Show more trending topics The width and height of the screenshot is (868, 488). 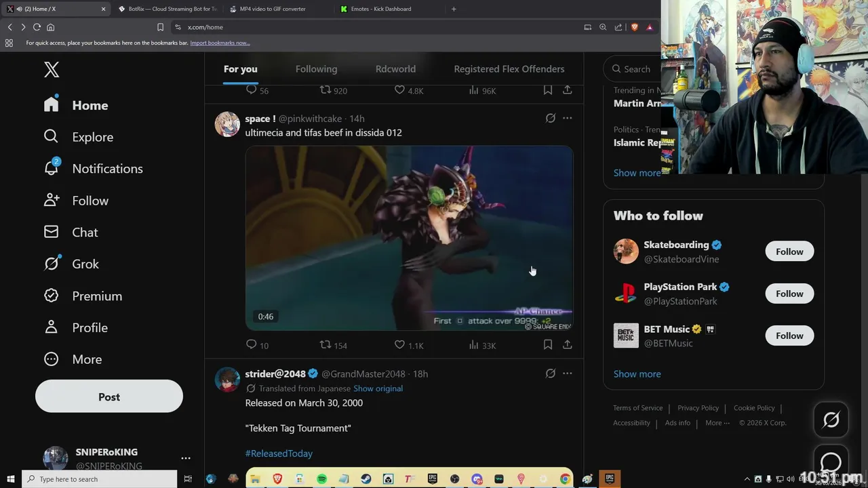pyautogui.click(x=637, y=173)
